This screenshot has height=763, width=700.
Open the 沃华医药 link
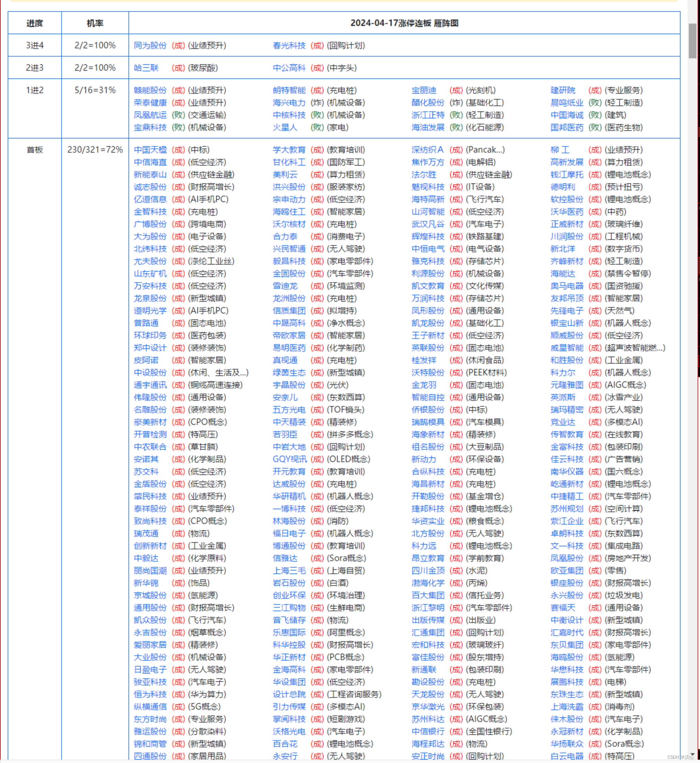567,212
